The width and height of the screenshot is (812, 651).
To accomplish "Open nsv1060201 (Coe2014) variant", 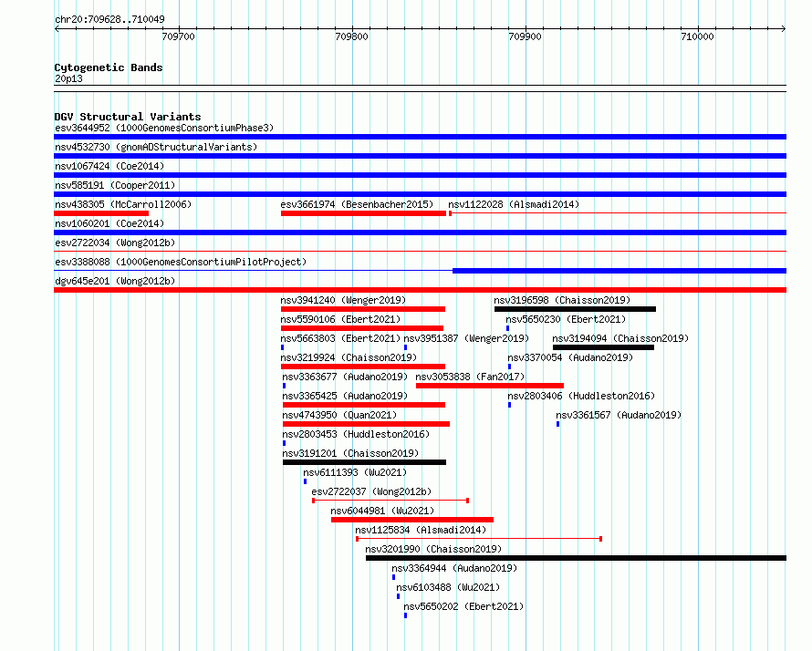I will [x=109, y=223].
